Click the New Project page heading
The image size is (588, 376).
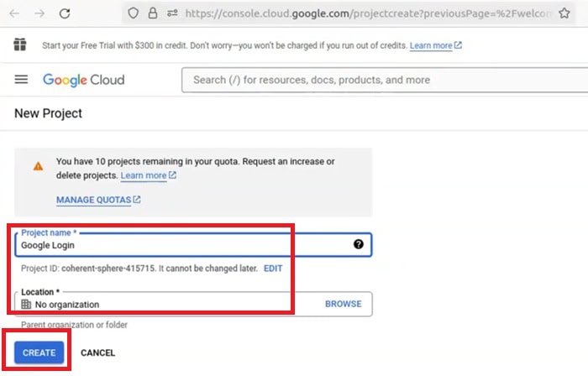(48, 113)
